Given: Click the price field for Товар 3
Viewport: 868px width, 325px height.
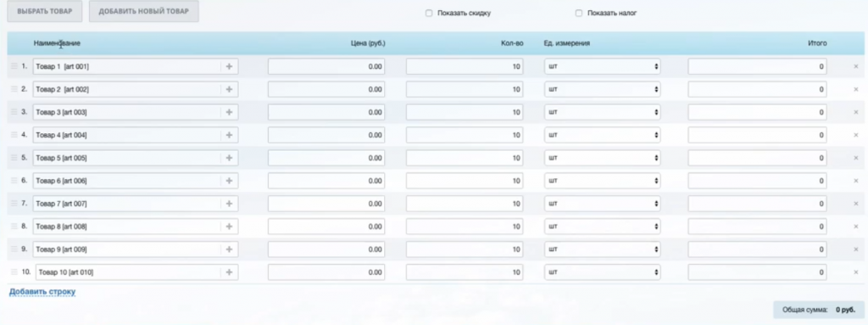Looking at the screenshot, I should tap(326, 112).
